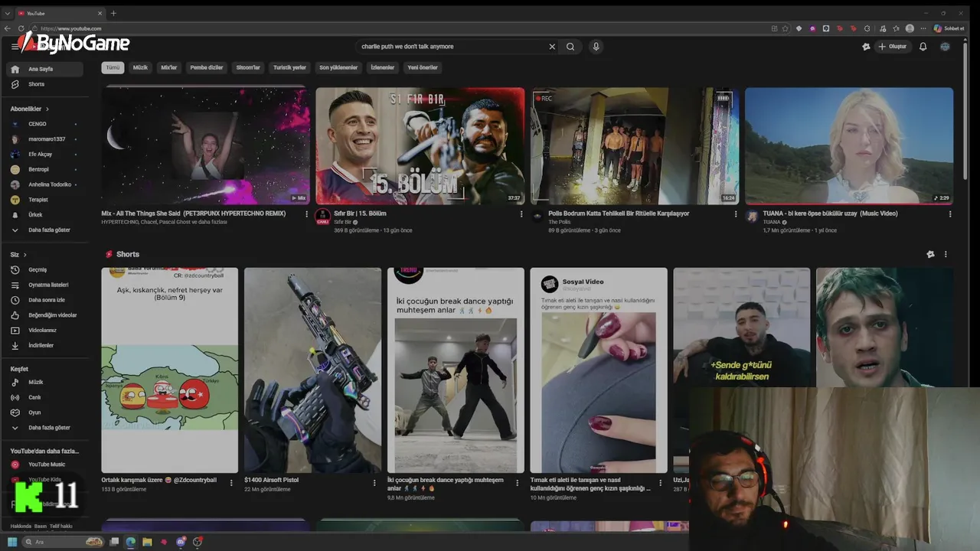Open browser settings three-dots menu
Viewport: 980px width, 551px height.
(923, 28)
